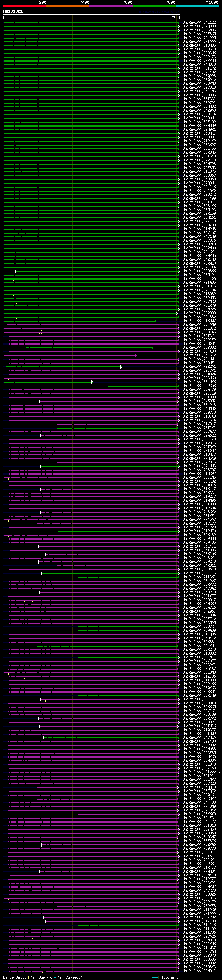Image resolution: width=222 pixels, height=980 pixels.
Task: Click the white query sequence ruler bar
Action: [92, 15]
